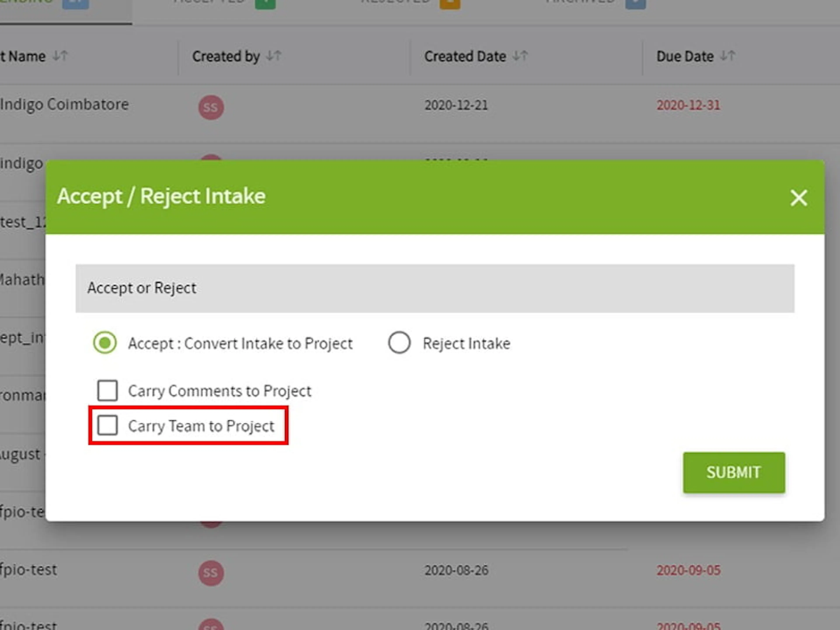Click the SS creator avatar on fpio-test row
Image resolution: width=840 pixels, height=630 pixels.
point(211,573)
